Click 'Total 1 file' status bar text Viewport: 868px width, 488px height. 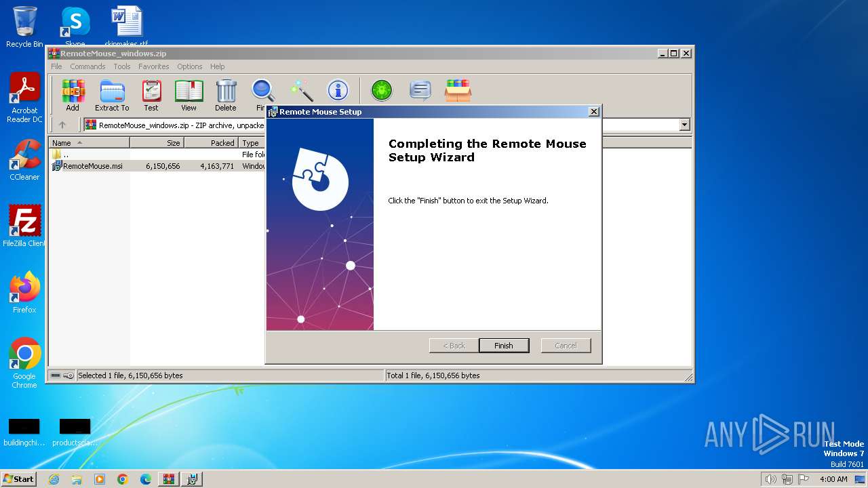point(433,375)
